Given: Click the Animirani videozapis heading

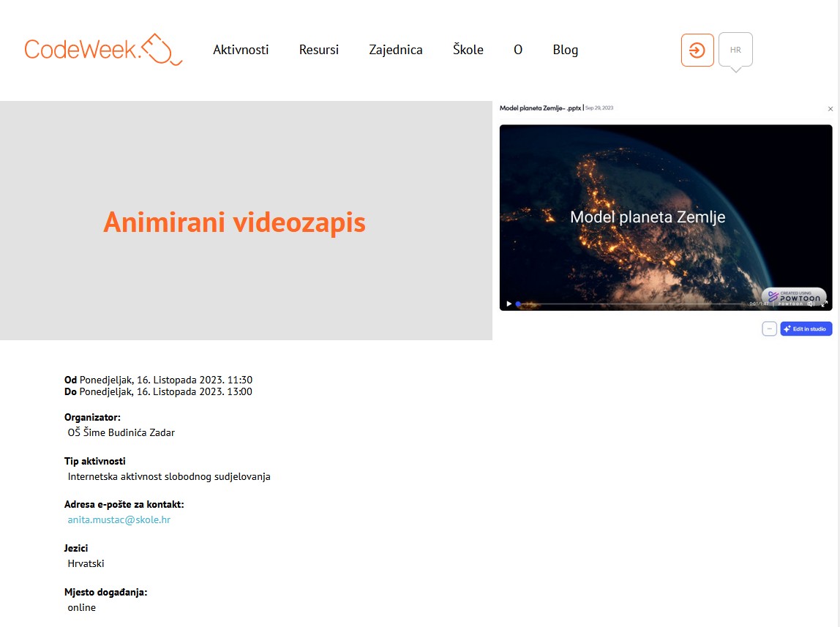Looking at the screenshot, I should (234, 222).
